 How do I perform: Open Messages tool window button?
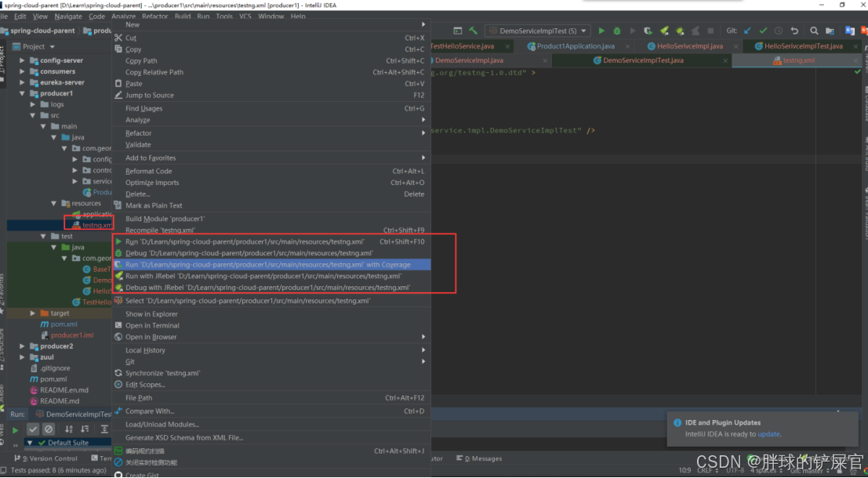pos(479,458)
